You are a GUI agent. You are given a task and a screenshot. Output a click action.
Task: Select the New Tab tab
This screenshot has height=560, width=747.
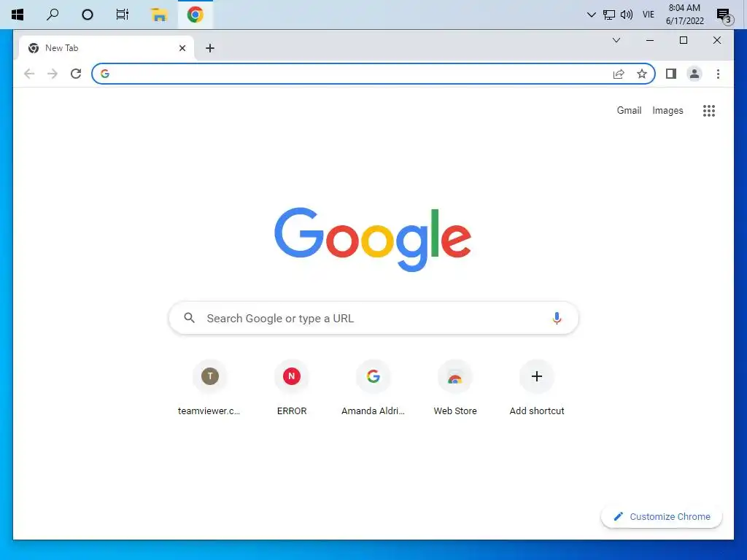[107, 48]
